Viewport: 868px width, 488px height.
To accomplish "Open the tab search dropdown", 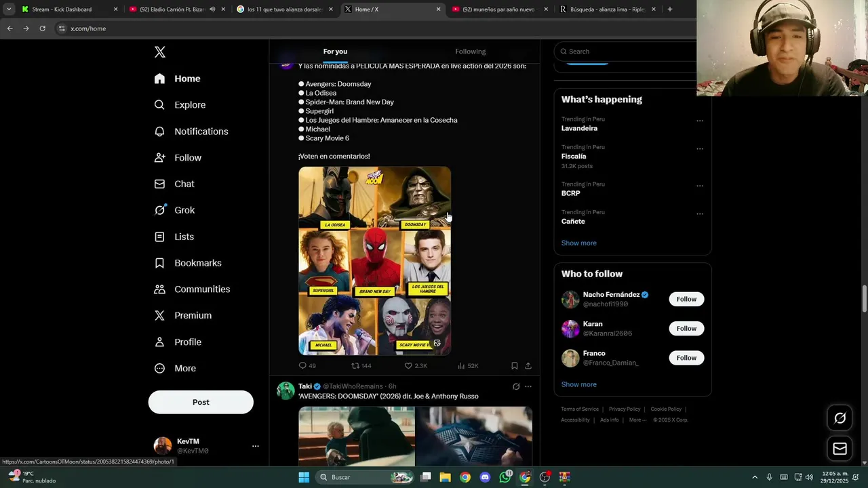I will 9,9.
